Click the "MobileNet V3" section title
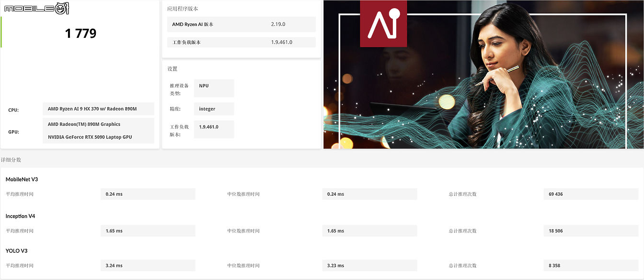Viewport: 644px width, 280px height. pyautogui.click(x=22, y=179)
